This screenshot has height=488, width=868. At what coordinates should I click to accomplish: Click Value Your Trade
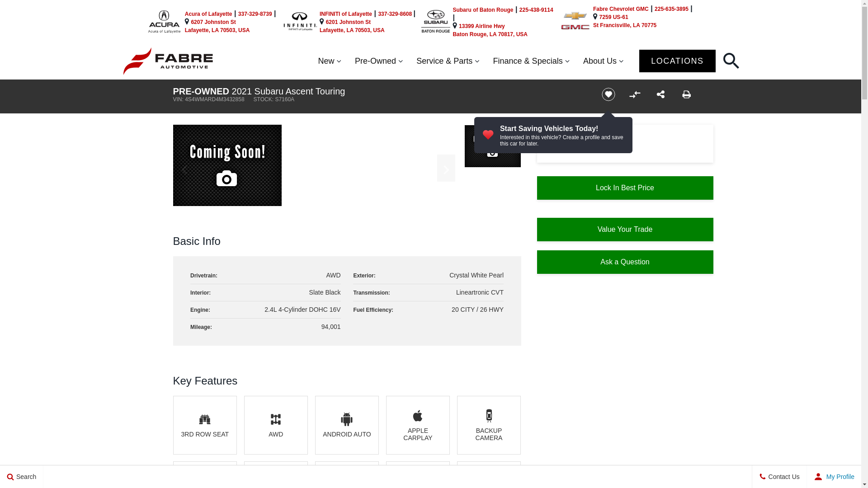click(x=625, y=230)
